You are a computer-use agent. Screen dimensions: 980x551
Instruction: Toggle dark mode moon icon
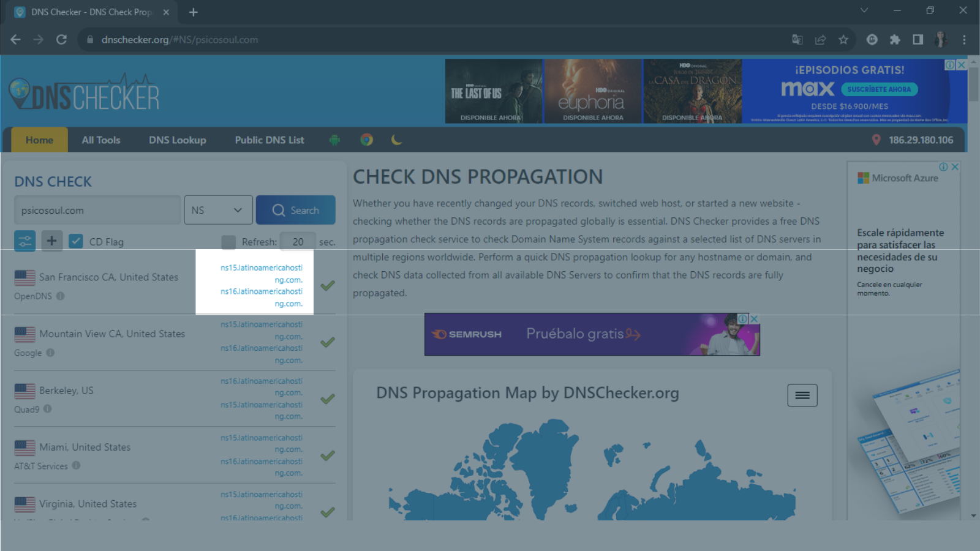pos(397,140)
